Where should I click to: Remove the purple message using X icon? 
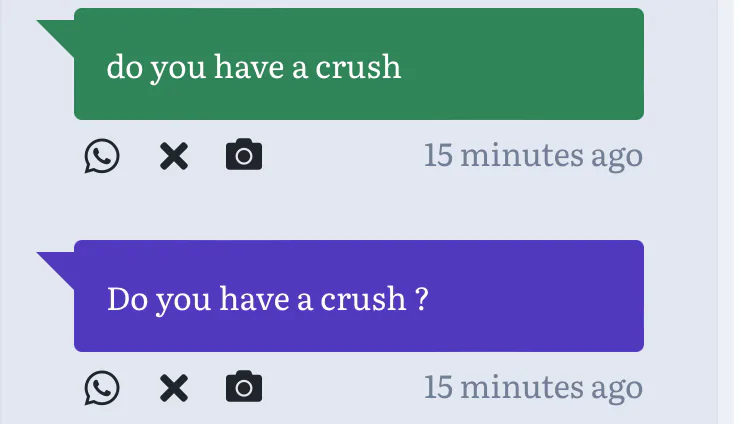174,387
